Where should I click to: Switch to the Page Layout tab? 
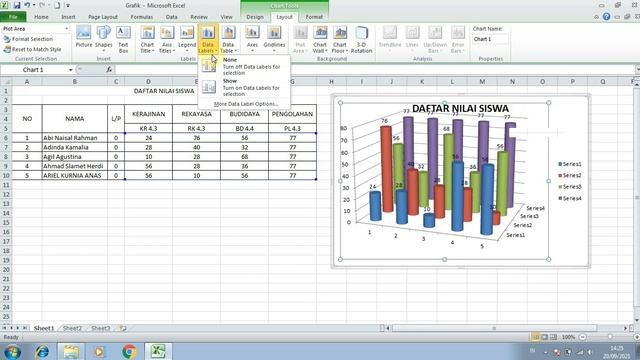(103, 17)
